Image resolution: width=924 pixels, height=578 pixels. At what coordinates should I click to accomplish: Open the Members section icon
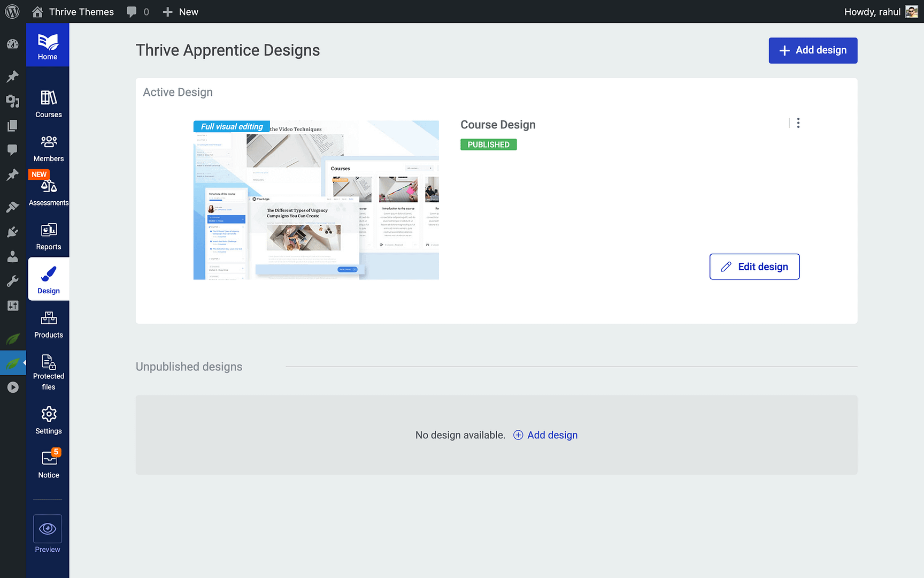[x=48, y=147]
